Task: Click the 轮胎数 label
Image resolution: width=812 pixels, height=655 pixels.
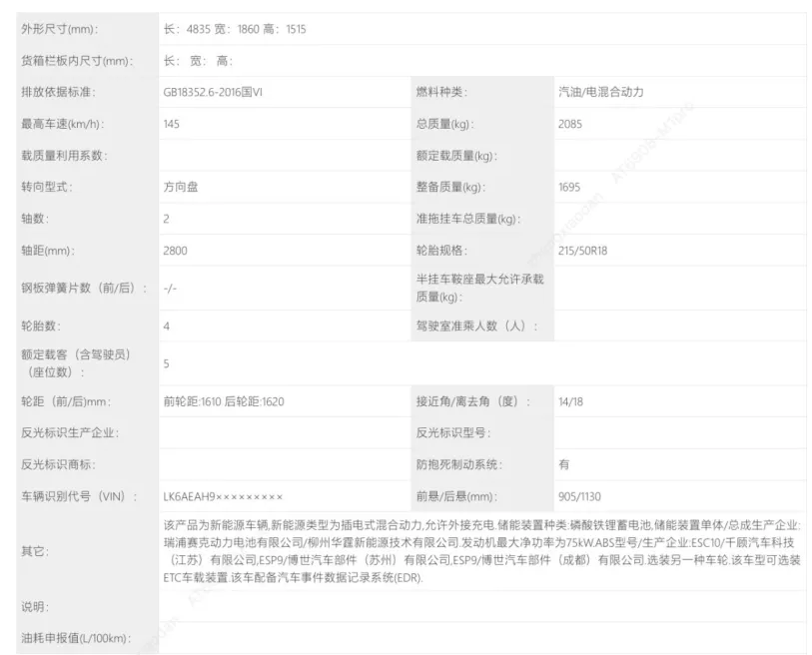Action: 41,326
